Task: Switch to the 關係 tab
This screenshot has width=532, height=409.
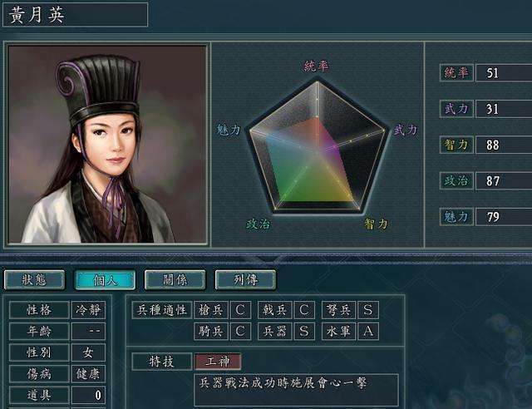Action: tap(175, 280)
